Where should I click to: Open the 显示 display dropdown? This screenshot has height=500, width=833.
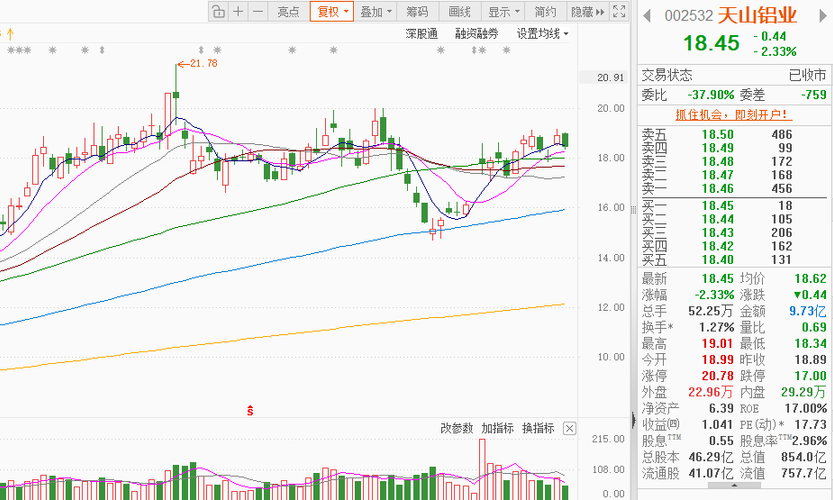[x=503, y=11]
